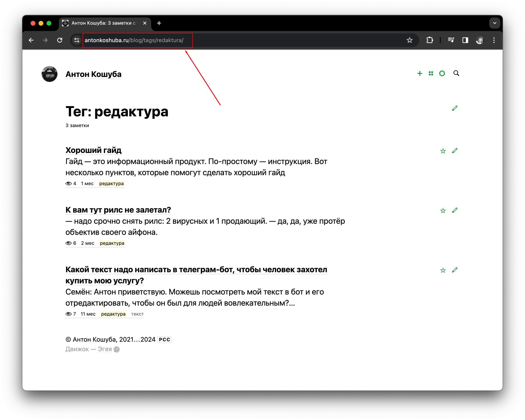525x420 pixels.
Task: Favorite the телеграм-бот note
Action: 443,270
